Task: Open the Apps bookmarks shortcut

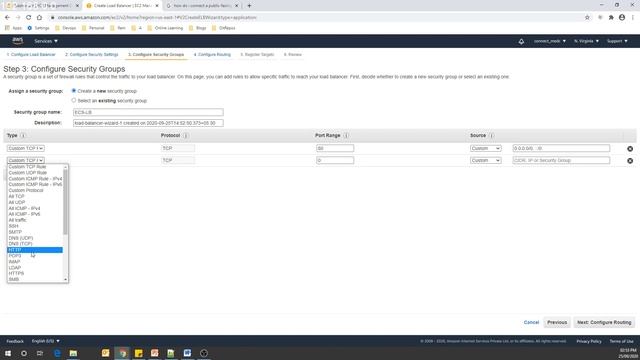Action: 13,28
